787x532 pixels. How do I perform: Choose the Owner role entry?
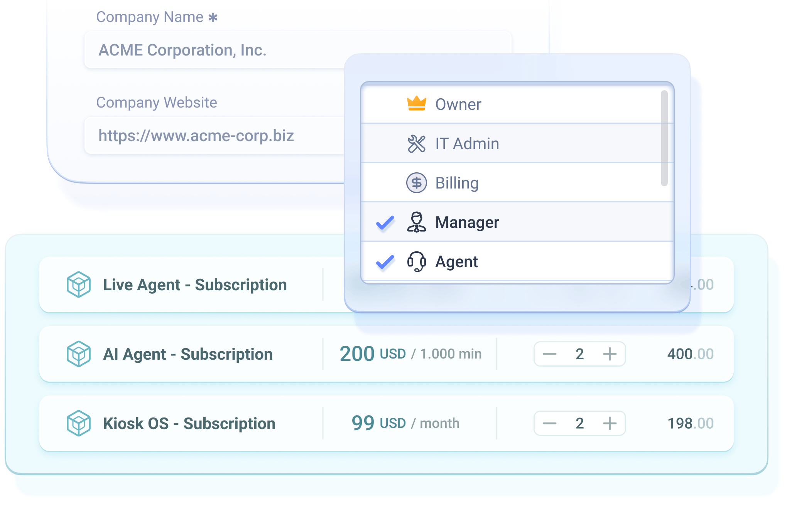tap(458, 104)
